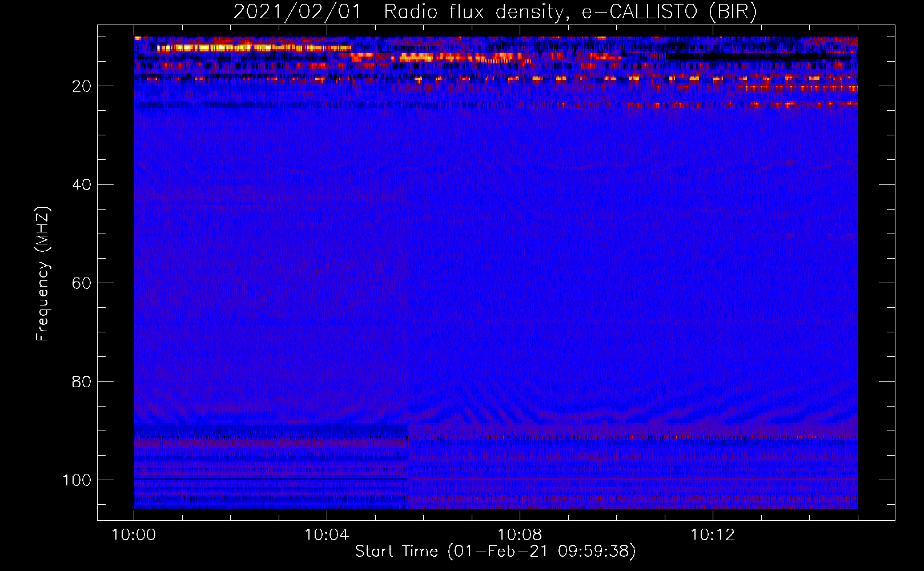
Task: Click the 'Start Time' axis label
Action: click(495, 552)
